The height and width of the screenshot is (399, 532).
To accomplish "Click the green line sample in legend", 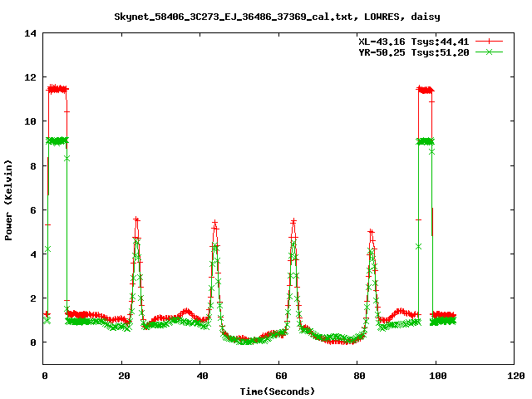I will (489, 52).
